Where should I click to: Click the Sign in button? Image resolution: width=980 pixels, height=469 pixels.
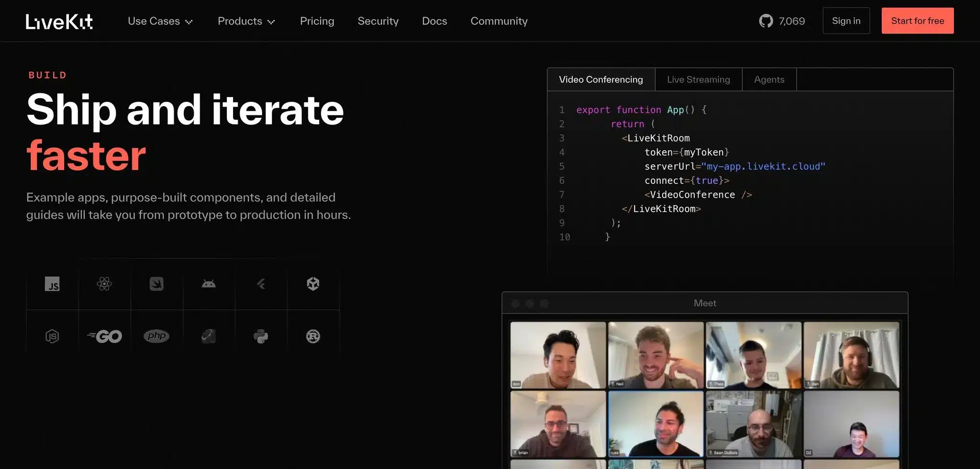[x=846, y=21]
